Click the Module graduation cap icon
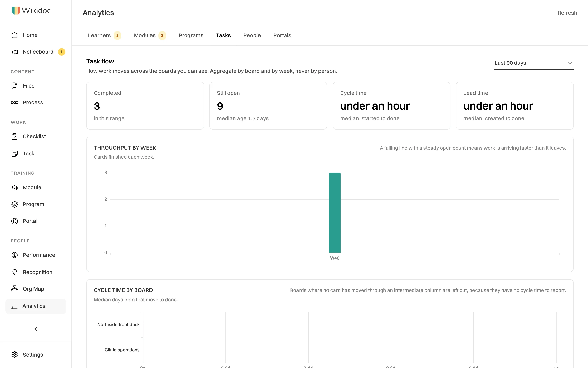588x368 pixels. pyautogui.click(x=14, y=188)
